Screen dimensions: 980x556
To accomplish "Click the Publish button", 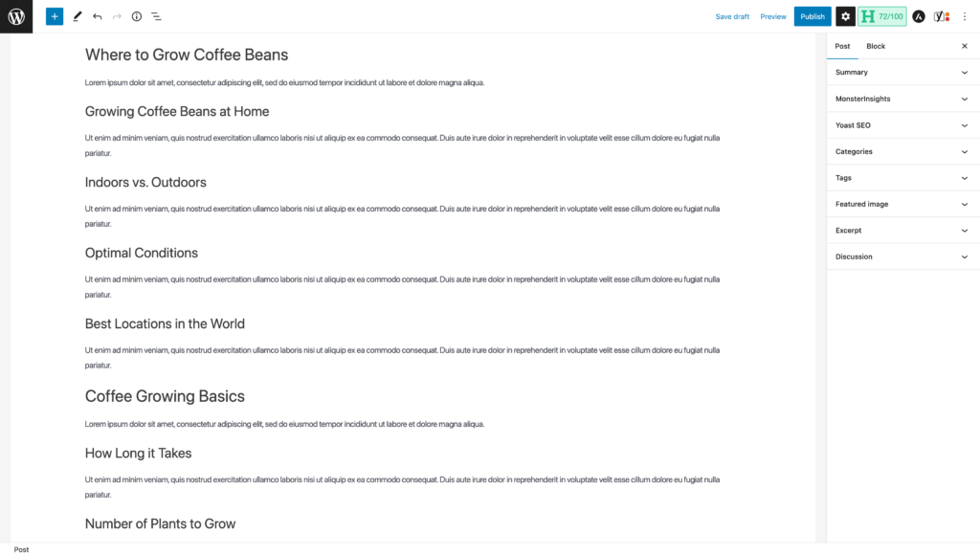I will tap(813, 16).
